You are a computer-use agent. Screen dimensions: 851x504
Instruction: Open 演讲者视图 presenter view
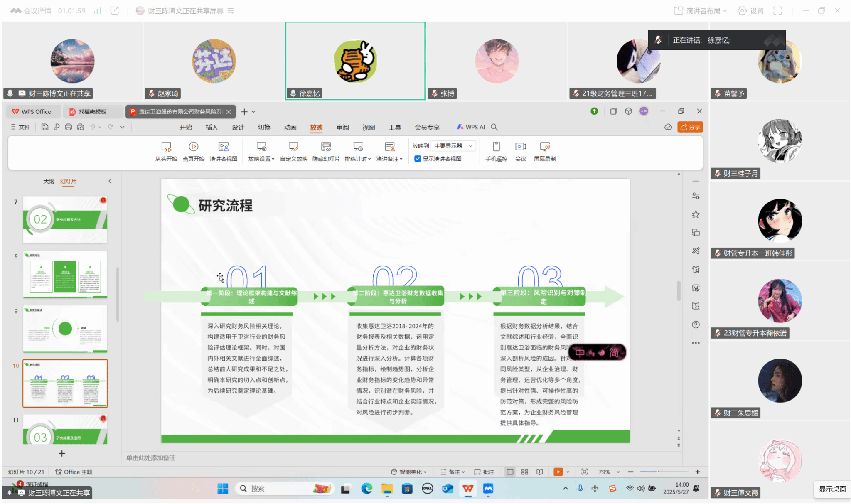tap(223, 151)
